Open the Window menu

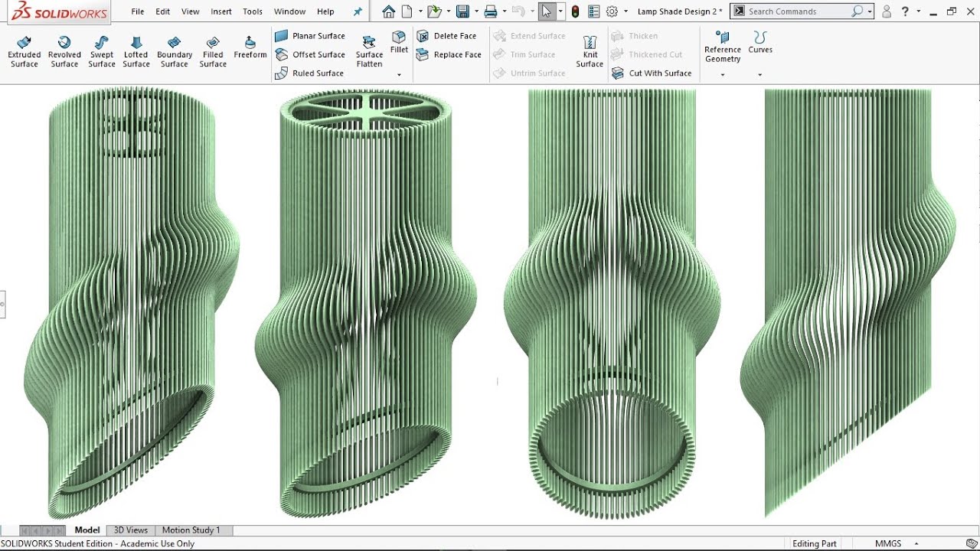pyautogui.click(x=289, y=11)
